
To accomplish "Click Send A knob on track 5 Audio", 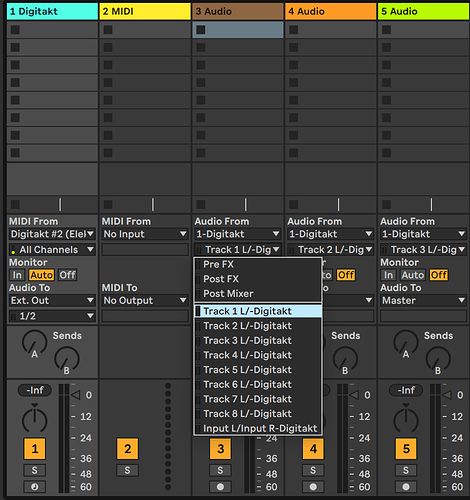I will click(406, 343).
